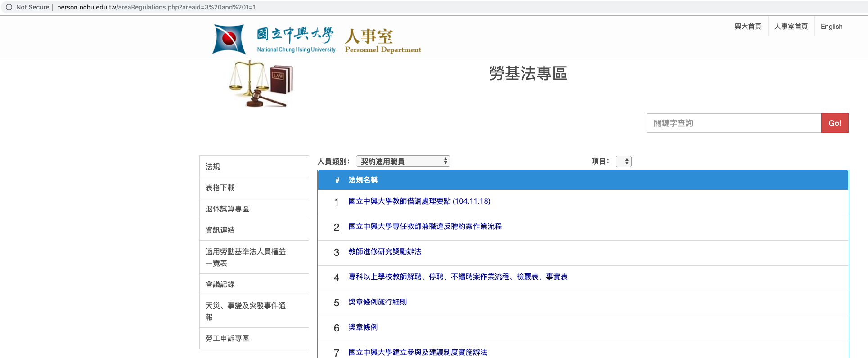Click the # column header
Screen dimensions: 868x358
pos(337,180)
